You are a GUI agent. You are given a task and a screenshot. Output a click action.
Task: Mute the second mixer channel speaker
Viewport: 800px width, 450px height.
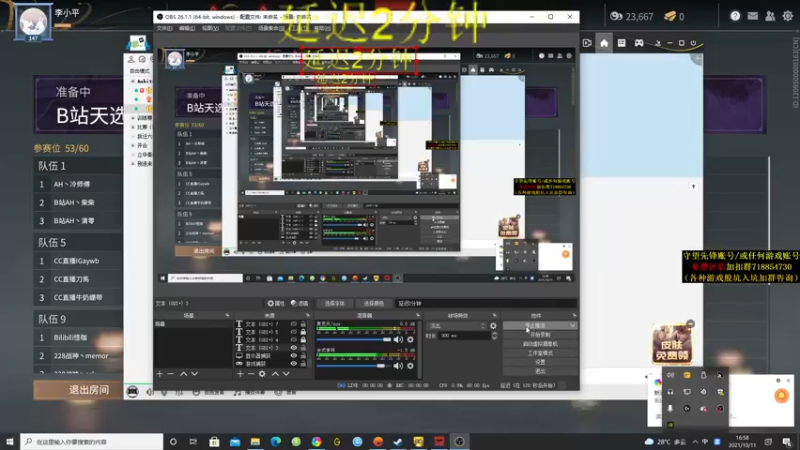tap(398, 365)
